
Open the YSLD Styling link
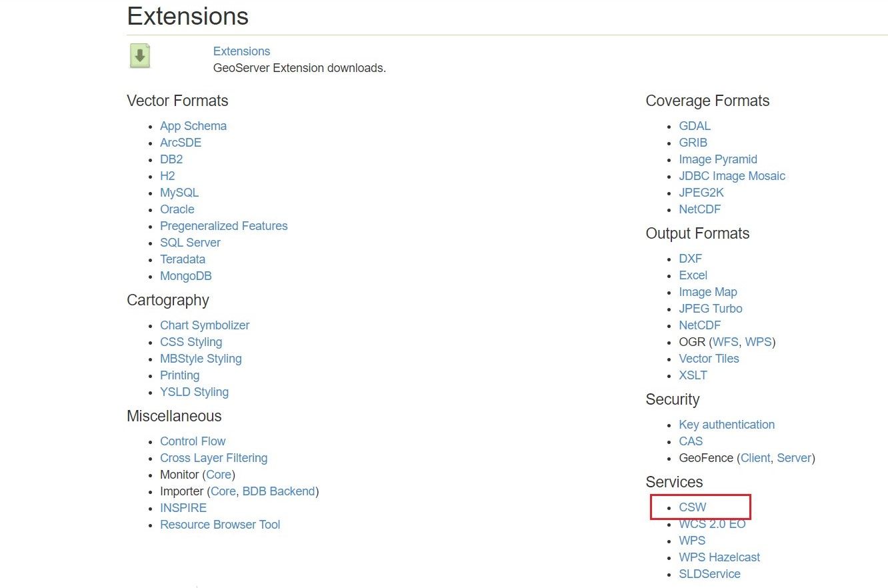[194, 392]
